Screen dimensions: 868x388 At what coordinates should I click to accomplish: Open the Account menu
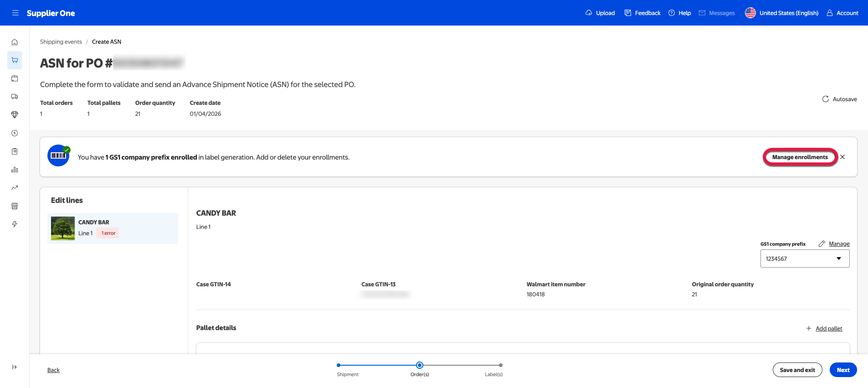click(x=842, y=13)
